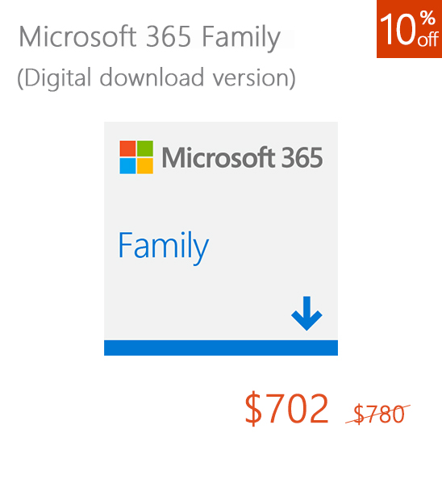Click the number 10 in discount badge
The height and width of the screenshot is (504, 442).
click(x=398, y=29)
